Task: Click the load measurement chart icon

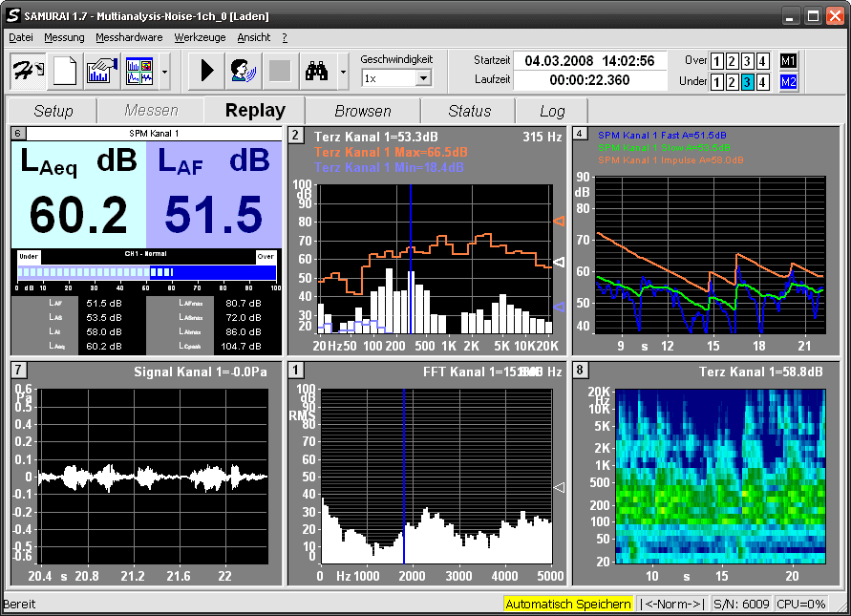Action: [102, 71]
